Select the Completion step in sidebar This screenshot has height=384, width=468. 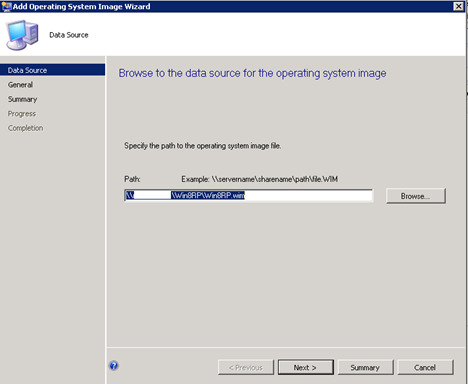point(25,128)
